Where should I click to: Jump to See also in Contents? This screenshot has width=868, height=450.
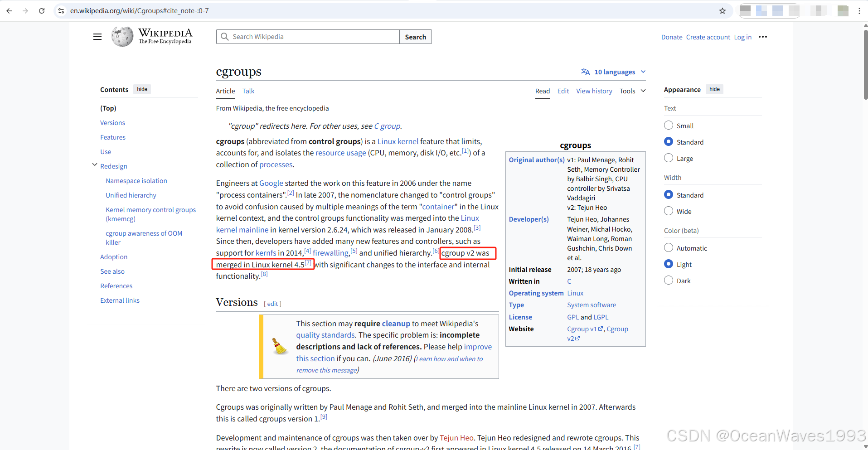pos(112,271)
